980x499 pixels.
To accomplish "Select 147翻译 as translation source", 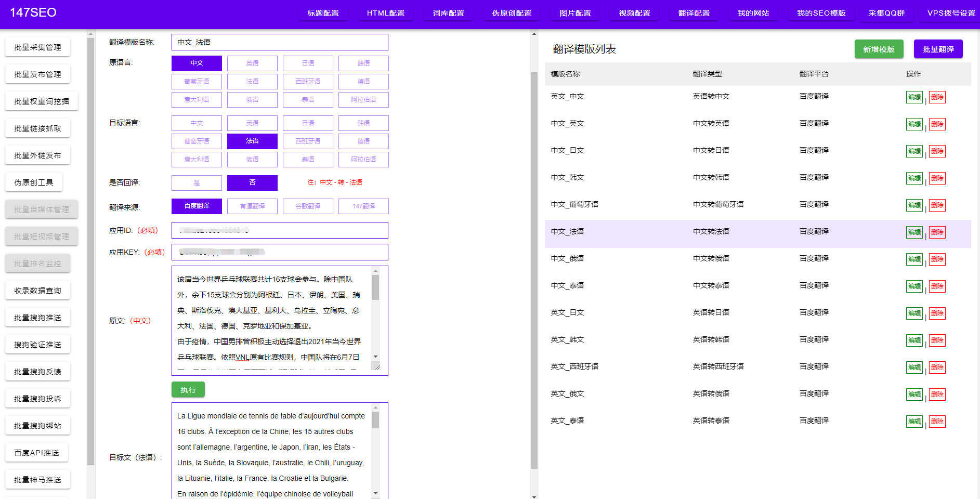I will click(363, 206).
